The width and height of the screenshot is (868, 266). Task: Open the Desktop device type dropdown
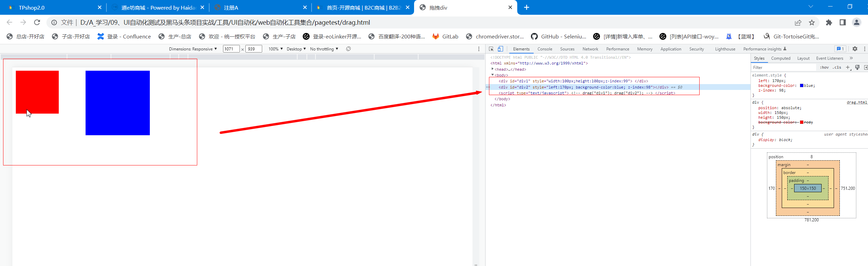coord(296,49)
